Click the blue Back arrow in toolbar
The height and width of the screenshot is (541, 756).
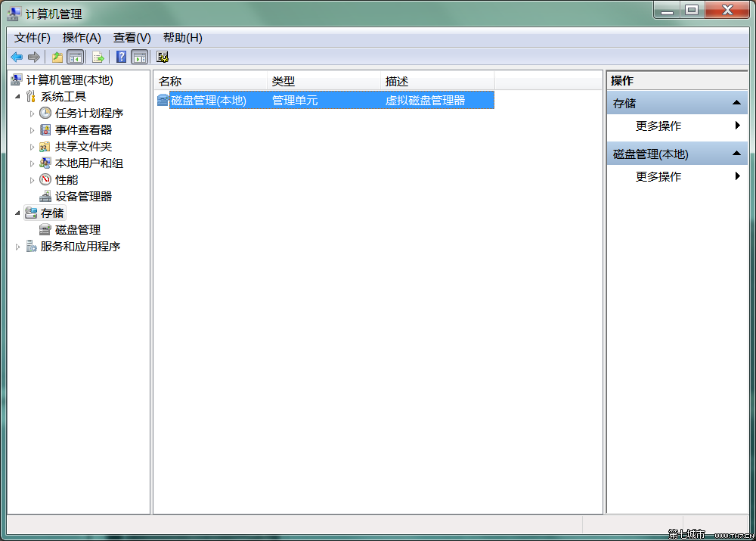point(17,58)
